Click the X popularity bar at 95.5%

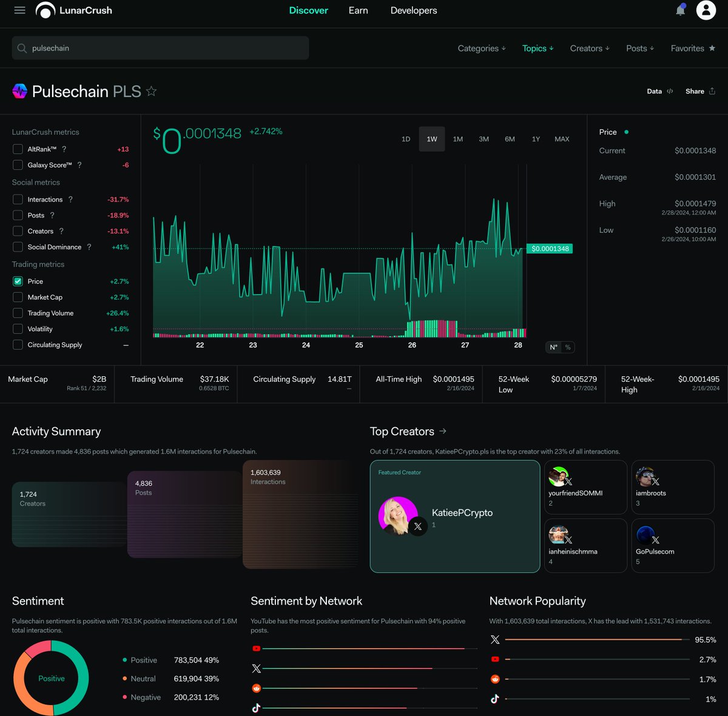tap(597, 640)
